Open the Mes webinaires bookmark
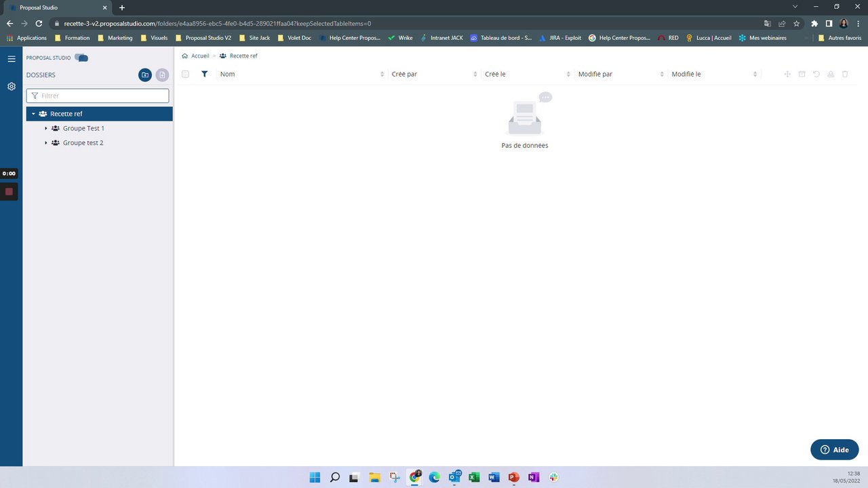The width and height of the screenshot is (868, 488). (763, 38)
